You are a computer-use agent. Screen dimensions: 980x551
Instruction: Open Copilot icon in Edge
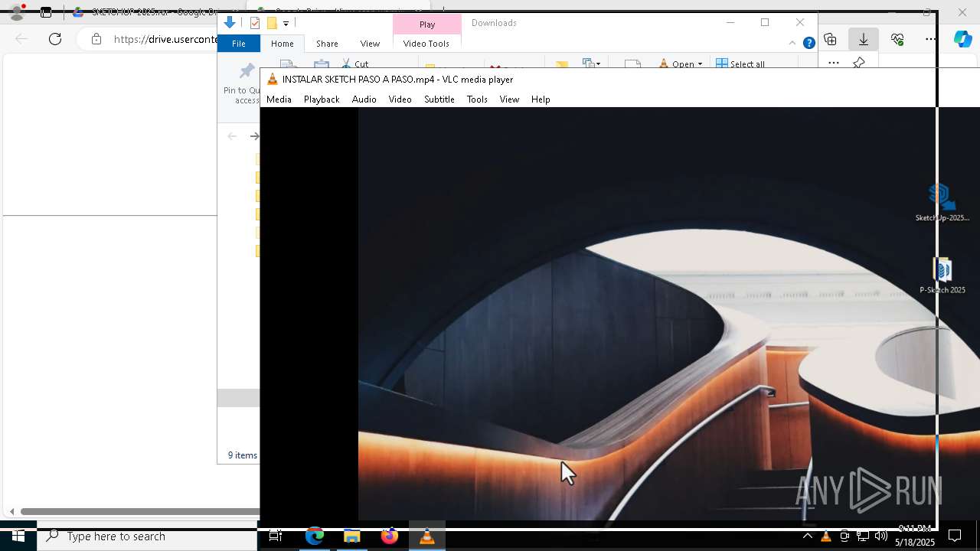click(963, 39)
